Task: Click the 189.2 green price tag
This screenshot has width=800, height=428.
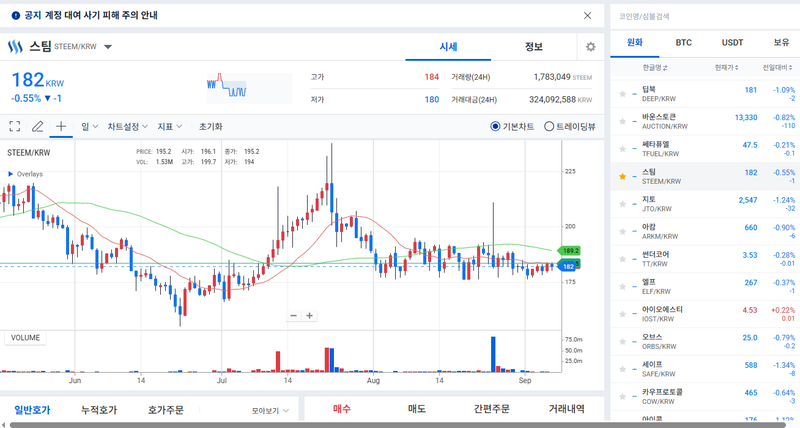Action: (569, 250)
